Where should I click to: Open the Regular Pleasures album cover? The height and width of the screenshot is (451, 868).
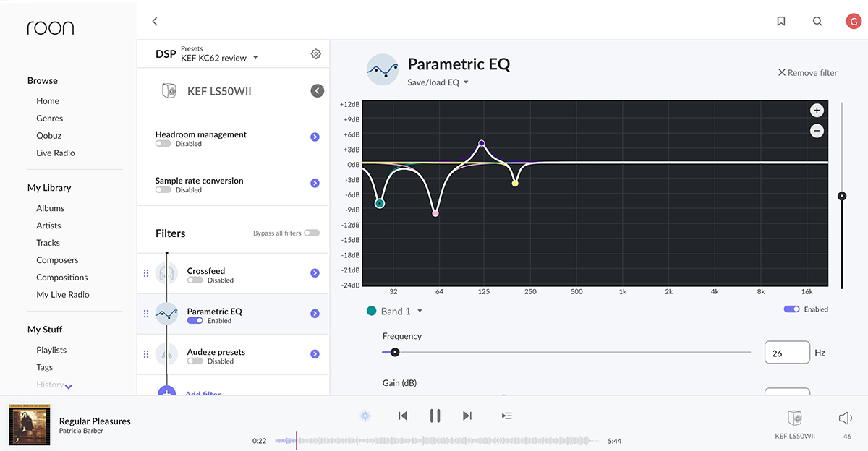pyautogui.click(x=29, y=424)
